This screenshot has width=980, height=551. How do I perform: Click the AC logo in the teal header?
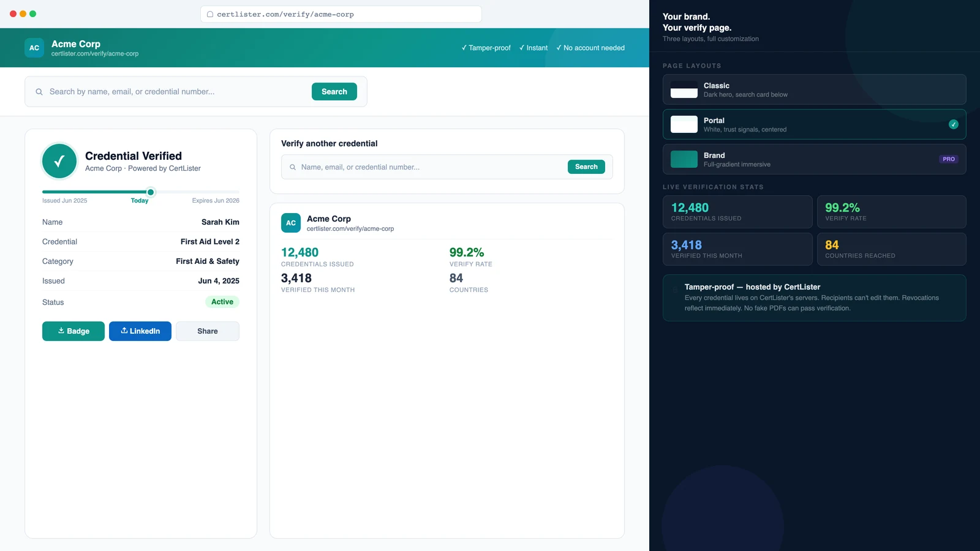coord(34,48)
